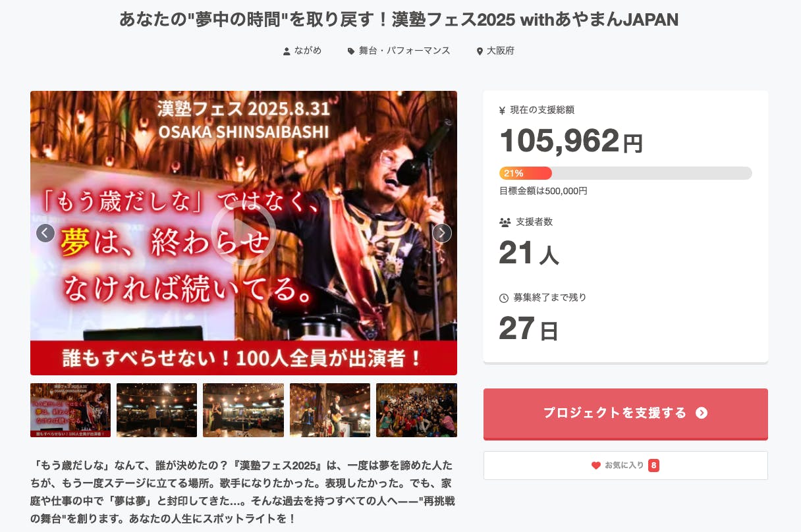
Task: Click the 21% funding progress bar
Action: (x=626, y=173)
